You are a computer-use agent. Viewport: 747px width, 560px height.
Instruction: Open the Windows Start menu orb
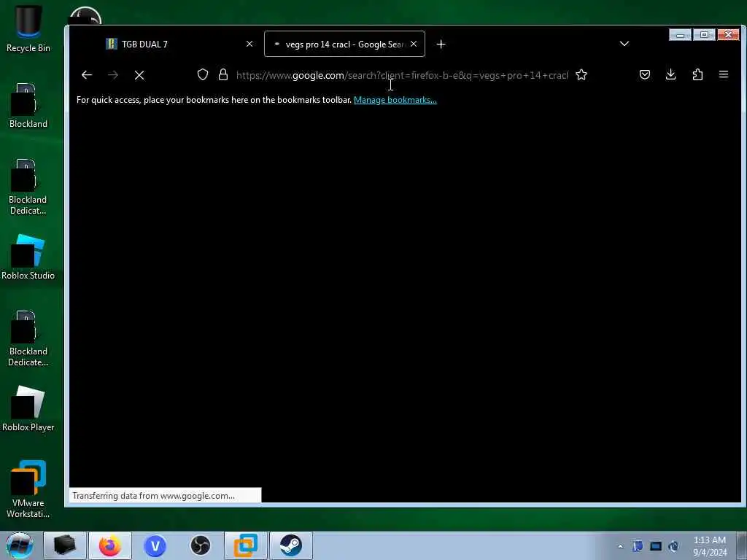click(x=20, y=545)
